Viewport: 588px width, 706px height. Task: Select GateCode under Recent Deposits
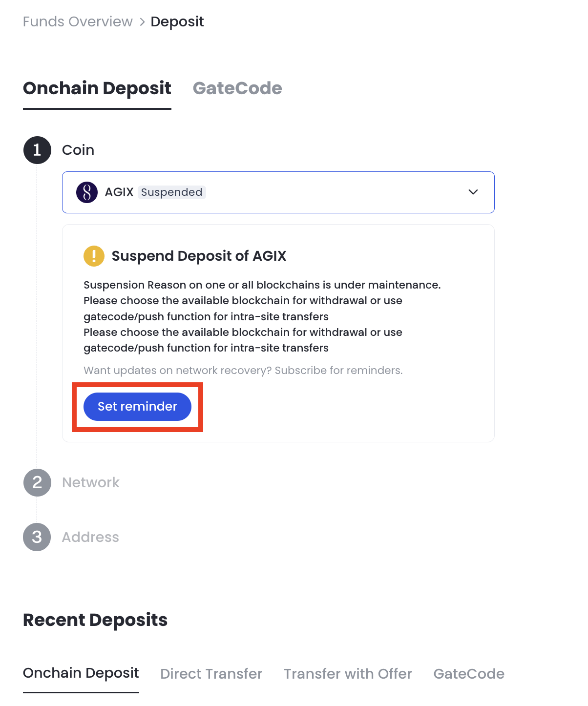tap(469, 674)
